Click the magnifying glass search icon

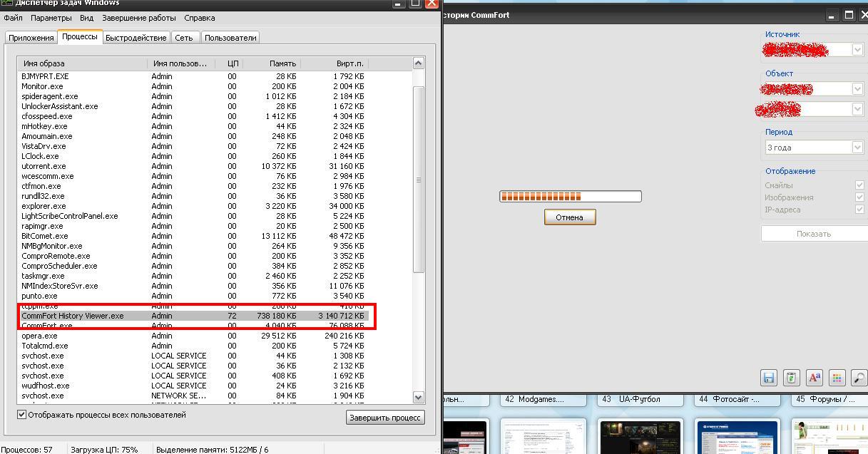click(859, 378)
